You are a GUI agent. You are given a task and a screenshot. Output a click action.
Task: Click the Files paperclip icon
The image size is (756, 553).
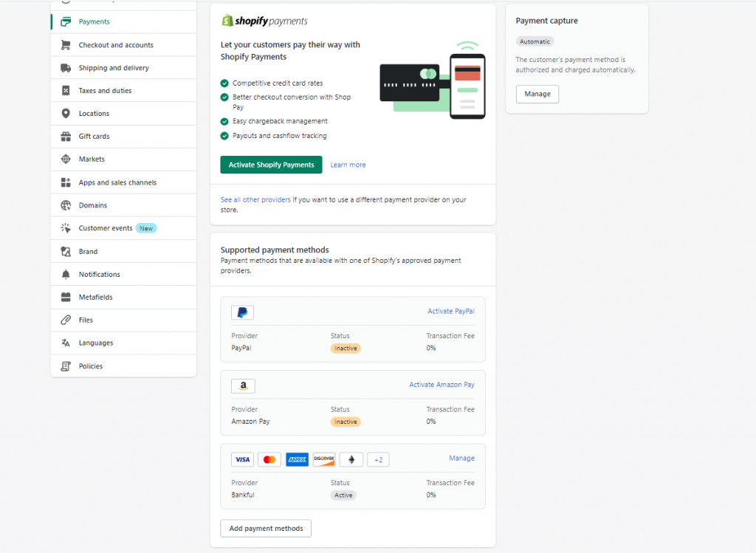click(65, 320)
